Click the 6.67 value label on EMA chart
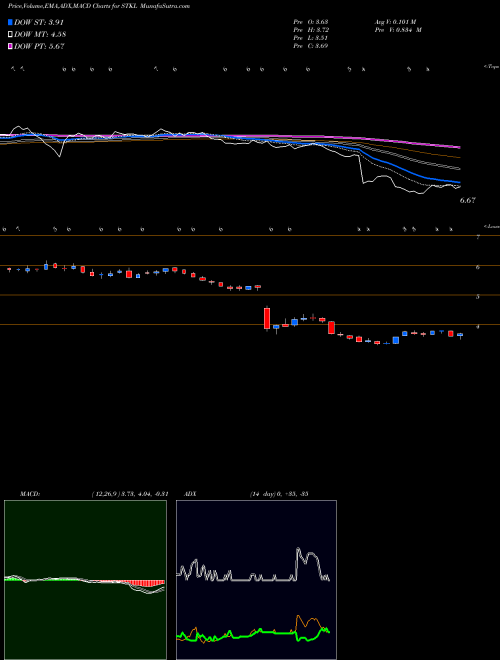This screenshot has height=660, width=500. (x=468, y=200)
